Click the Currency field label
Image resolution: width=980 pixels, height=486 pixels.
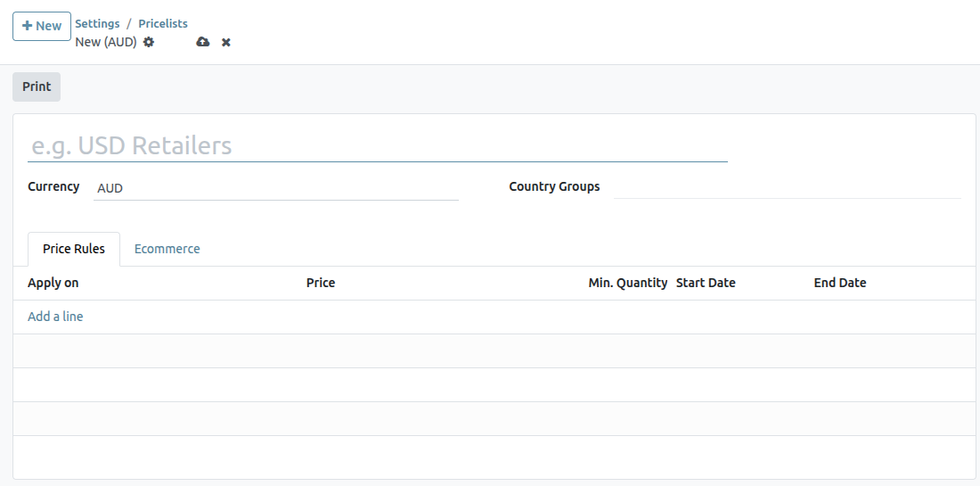tap(53, 186)
